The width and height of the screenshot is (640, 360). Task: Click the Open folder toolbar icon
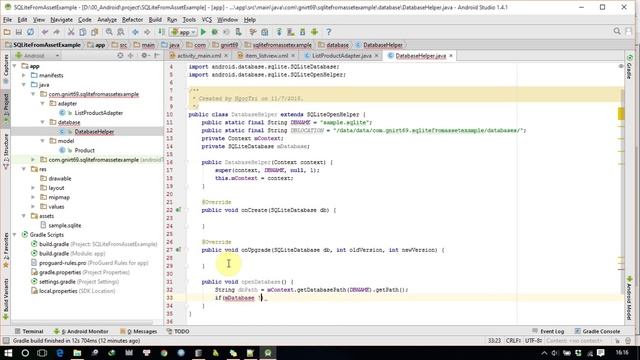click(x=7, y=32)
